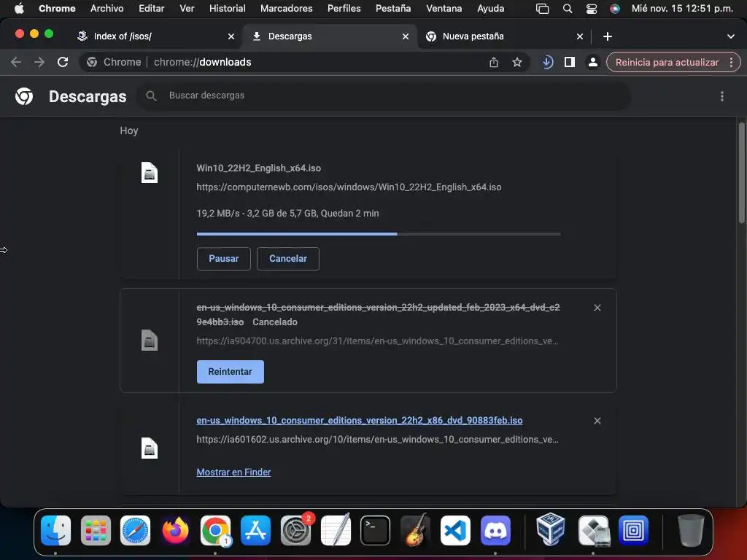Click Reinicia para actualizar button
747x560 pixels.
[x=667, y=63]
